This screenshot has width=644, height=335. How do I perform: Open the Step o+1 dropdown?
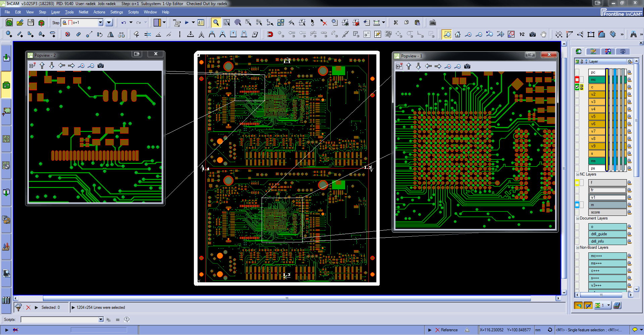[x=100, y=22]
